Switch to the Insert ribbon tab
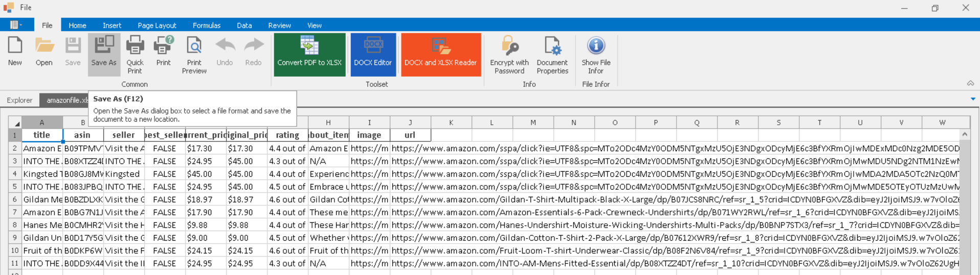This screenshot has width=980, height=275. pos(112,25)
